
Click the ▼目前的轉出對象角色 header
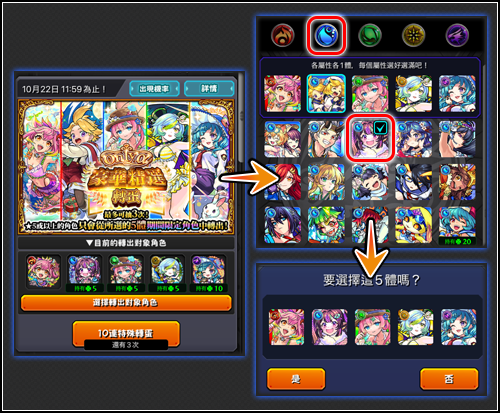click(126, 243)
